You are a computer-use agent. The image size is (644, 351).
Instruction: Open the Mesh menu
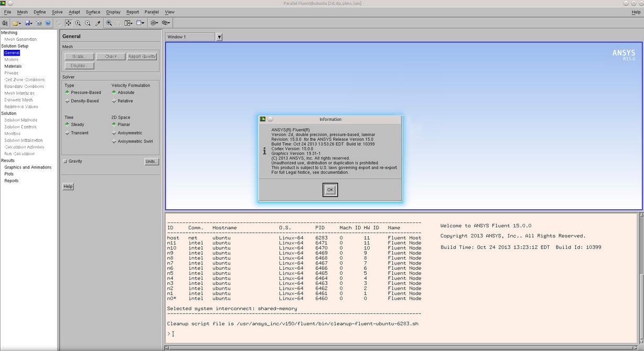click(22, 12)
